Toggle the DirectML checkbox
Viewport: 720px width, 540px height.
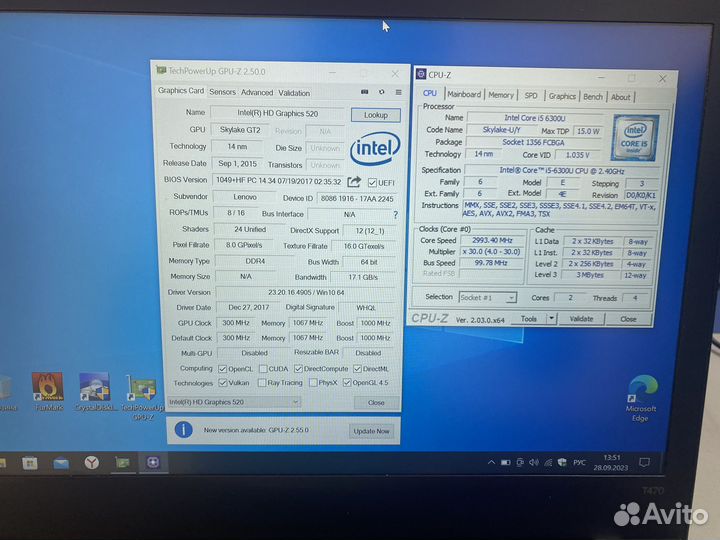(x=357, y=368)
